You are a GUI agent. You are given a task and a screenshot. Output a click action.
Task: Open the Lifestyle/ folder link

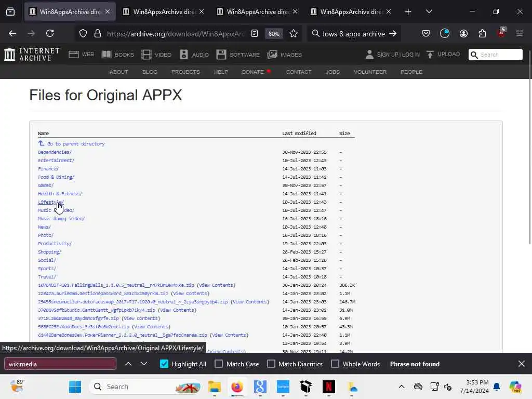tap(50, 202)
